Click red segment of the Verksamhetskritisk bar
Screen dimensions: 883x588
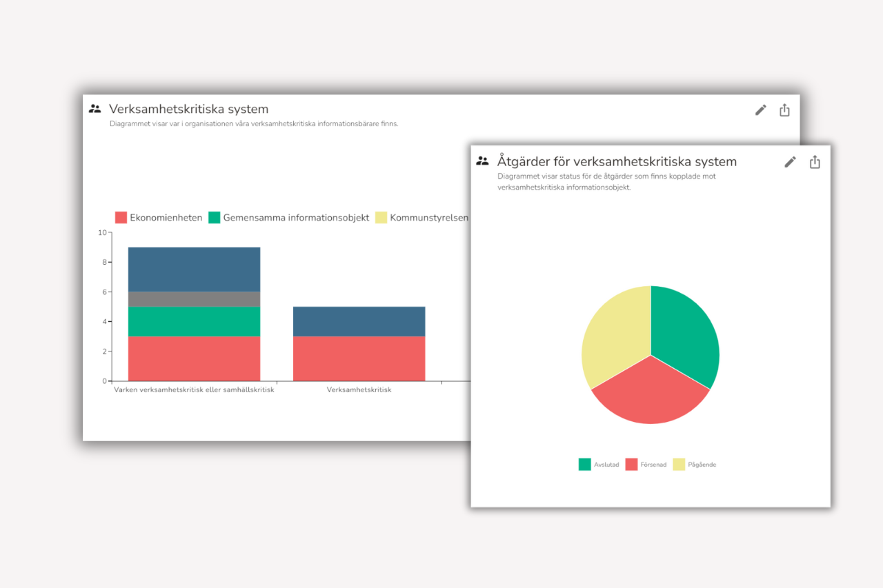click(359, 358)
